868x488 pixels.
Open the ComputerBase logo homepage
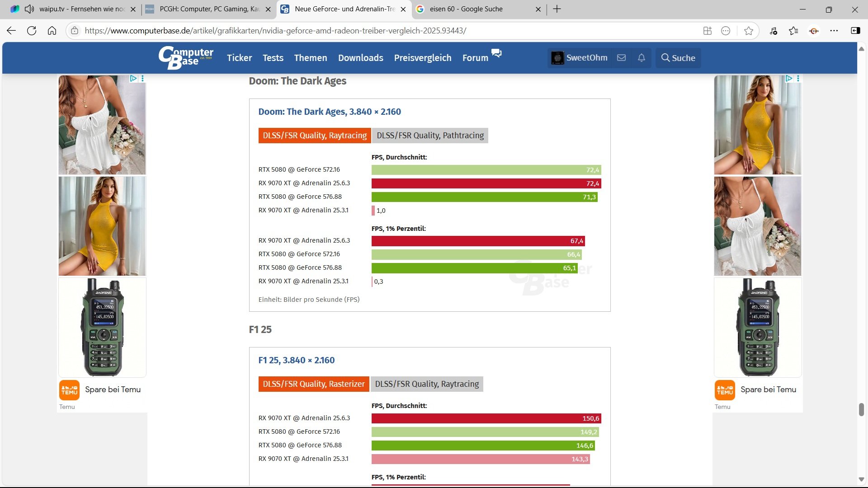pos(186,58)
